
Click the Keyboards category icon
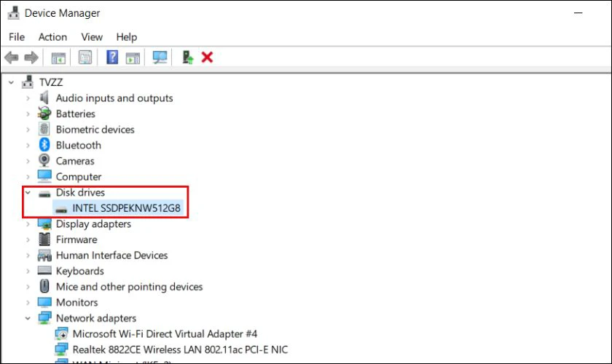[44, 270]
